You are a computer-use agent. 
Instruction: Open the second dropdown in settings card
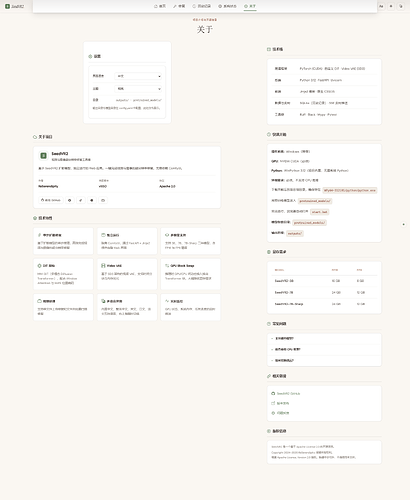[138, 89]
